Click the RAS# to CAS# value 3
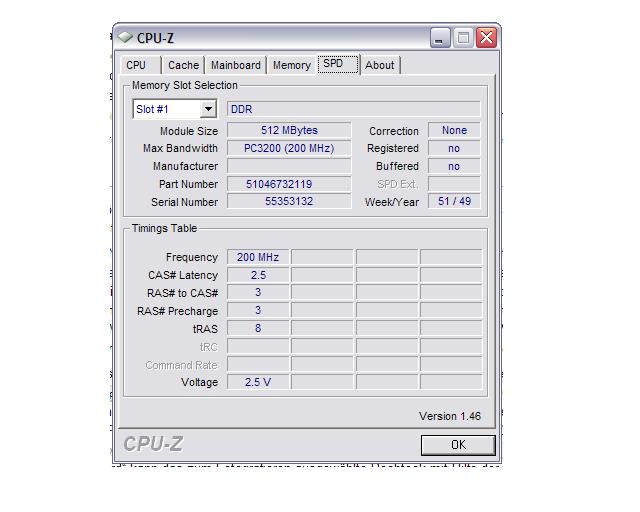The height and width of the screenshot is (512, 640). (x=258, y=293)
